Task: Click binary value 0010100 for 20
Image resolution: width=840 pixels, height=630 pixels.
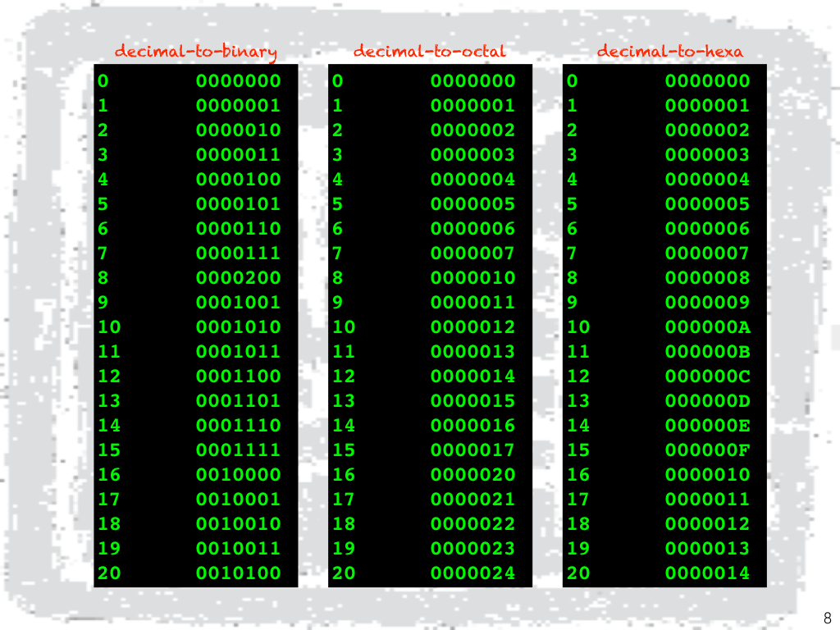Action: click(238, 573)
